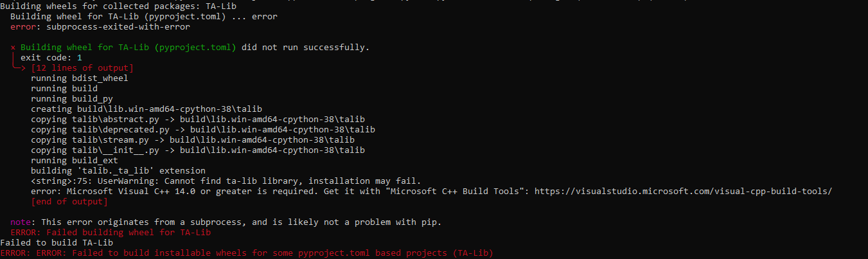
Task: Click the "error: subprocess-exited-with-error" line
Action: [x=100, y=26]
